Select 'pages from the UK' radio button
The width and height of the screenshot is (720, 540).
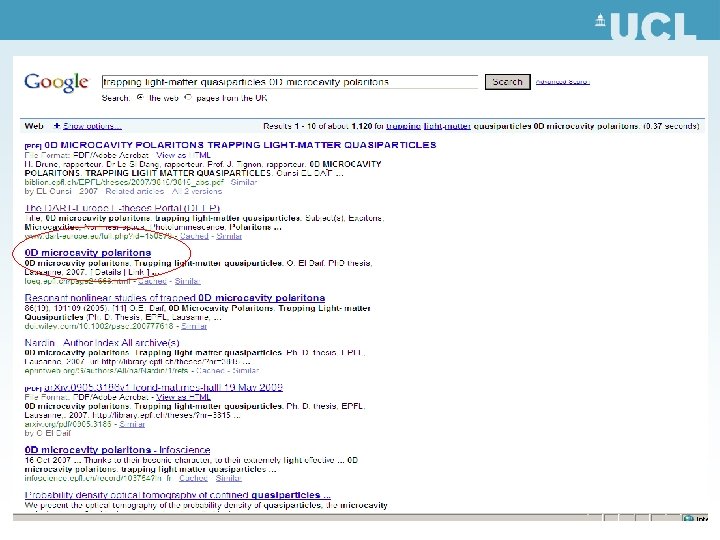pos(188,97)
